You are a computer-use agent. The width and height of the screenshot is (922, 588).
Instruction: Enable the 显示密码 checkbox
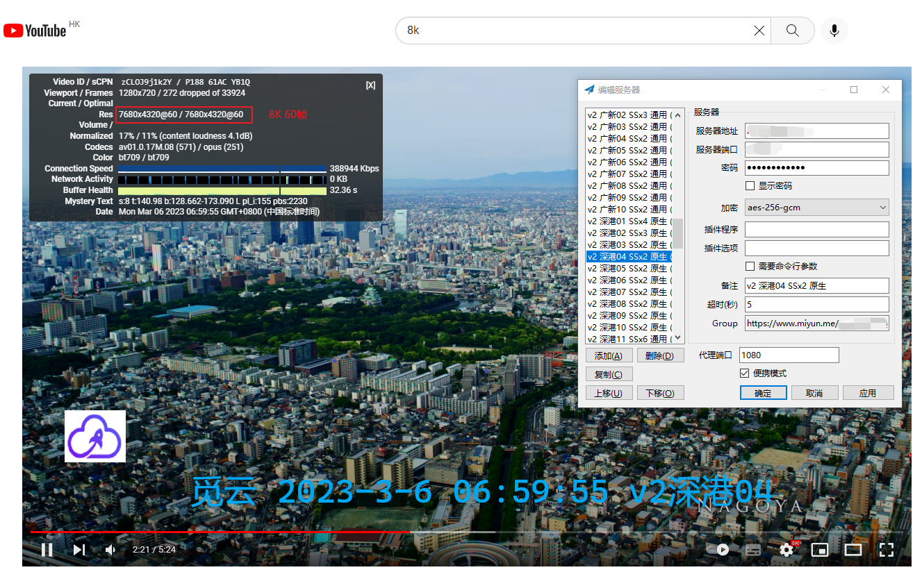click(748, 185)
